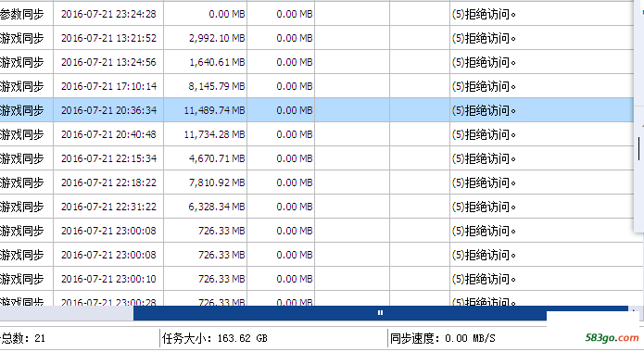Click 0.00 MB in the 22:31:22 row

pos(295,207)
